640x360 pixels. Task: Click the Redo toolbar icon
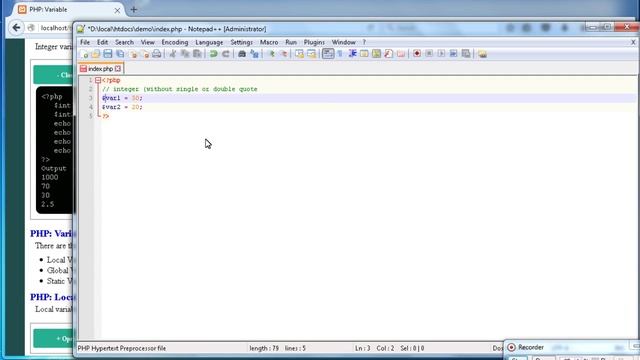pyautogui.click(x=225, y=54)
